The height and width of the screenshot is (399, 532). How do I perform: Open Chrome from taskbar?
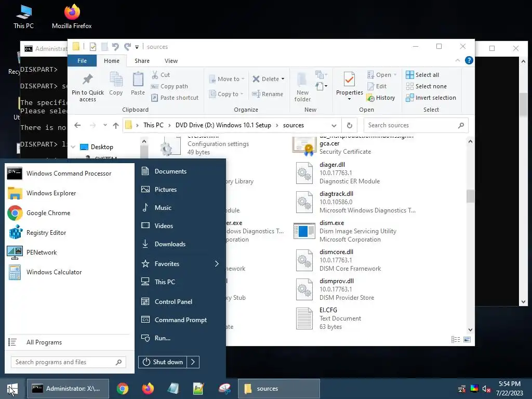(123, 389)
